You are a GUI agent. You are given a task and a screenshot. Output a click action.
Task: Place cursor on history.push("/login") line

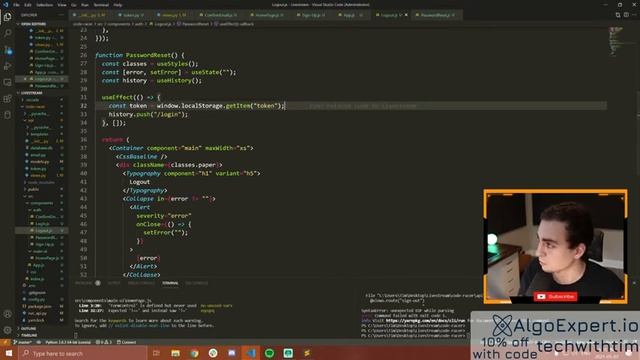coord(148,114)
